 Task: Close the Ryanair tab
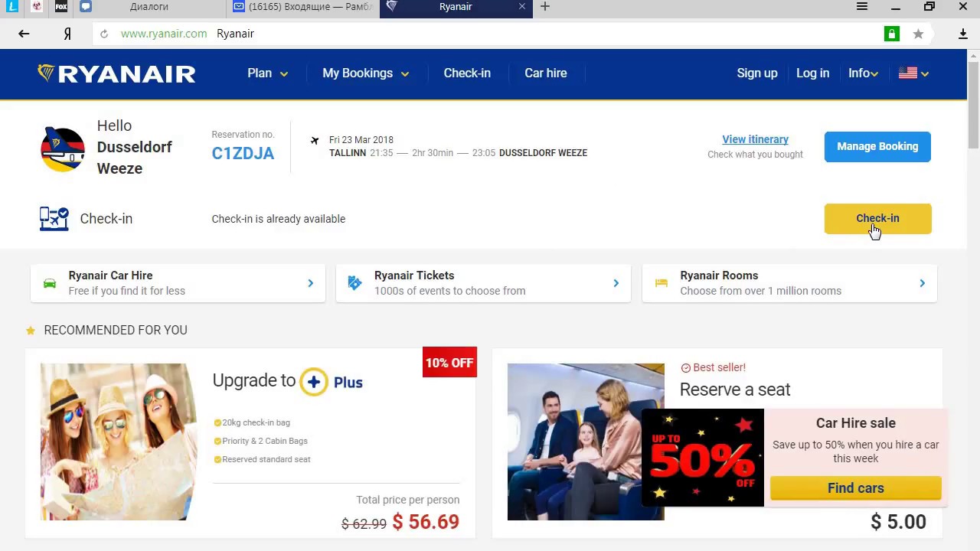click(x=522, y=6)
